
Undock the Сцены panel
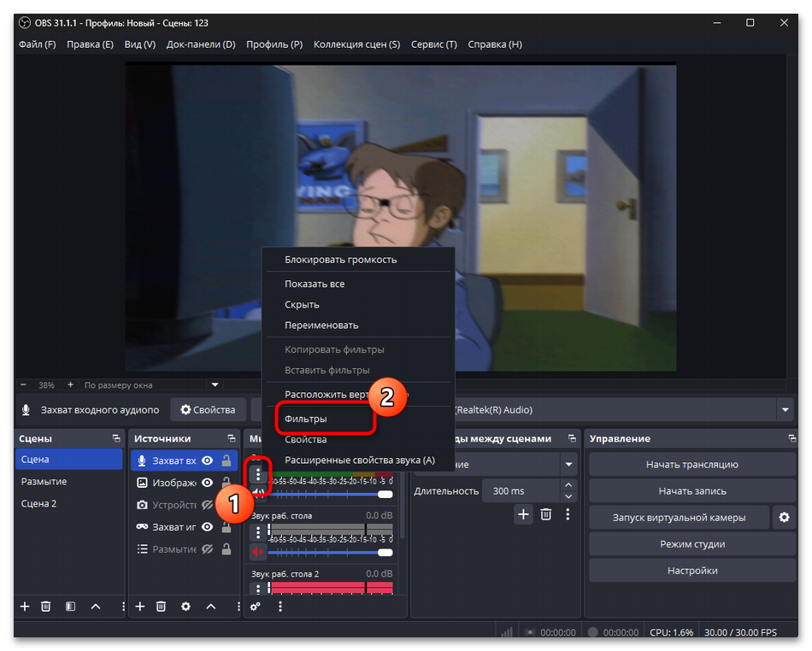click(x=116, y=438)
